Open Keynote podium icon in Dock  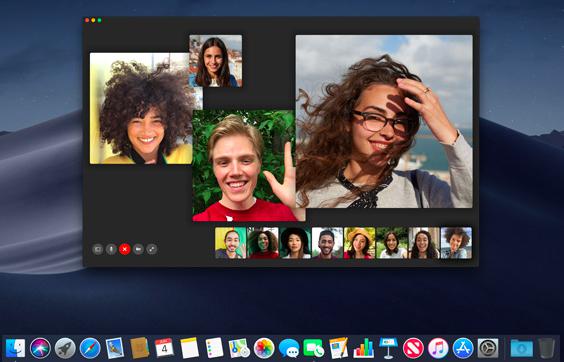[x=388, y=348]
